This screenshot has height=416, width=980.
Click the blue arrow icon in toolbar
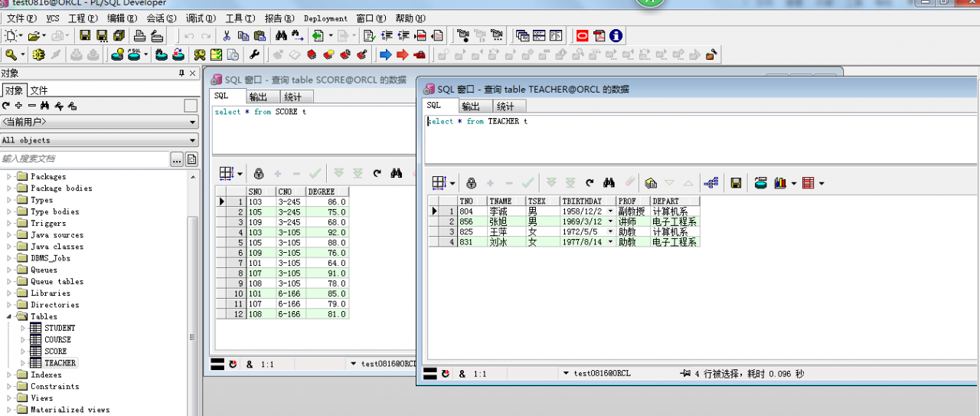point(385,54)
